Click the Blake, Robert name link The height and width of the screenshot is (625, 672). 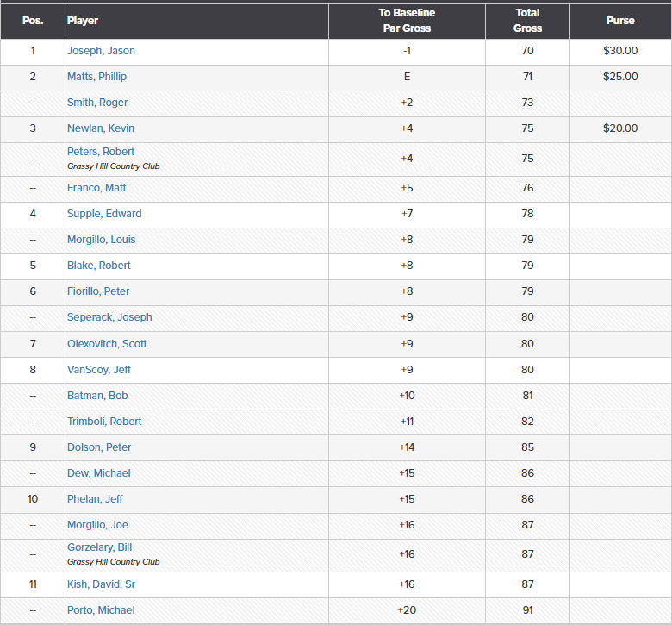pyautogui.click(x=99, y=266)
